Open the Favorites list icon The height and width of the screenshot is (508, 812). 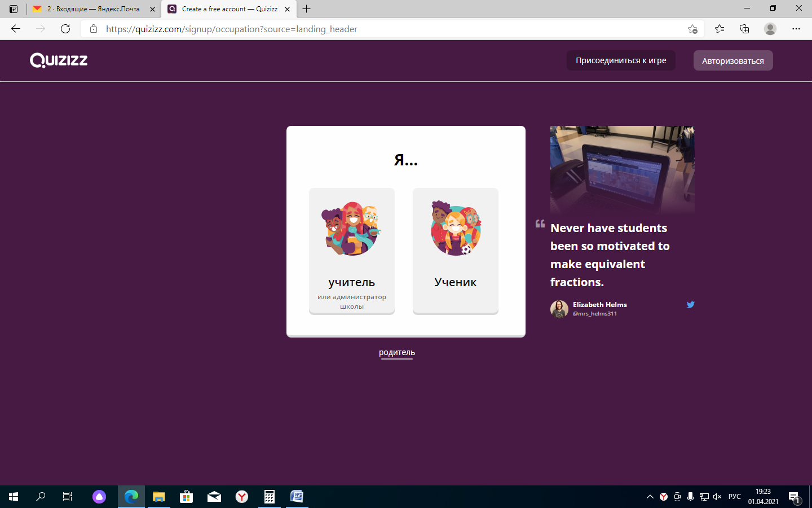pyautogui.click(x=720, y=29)
